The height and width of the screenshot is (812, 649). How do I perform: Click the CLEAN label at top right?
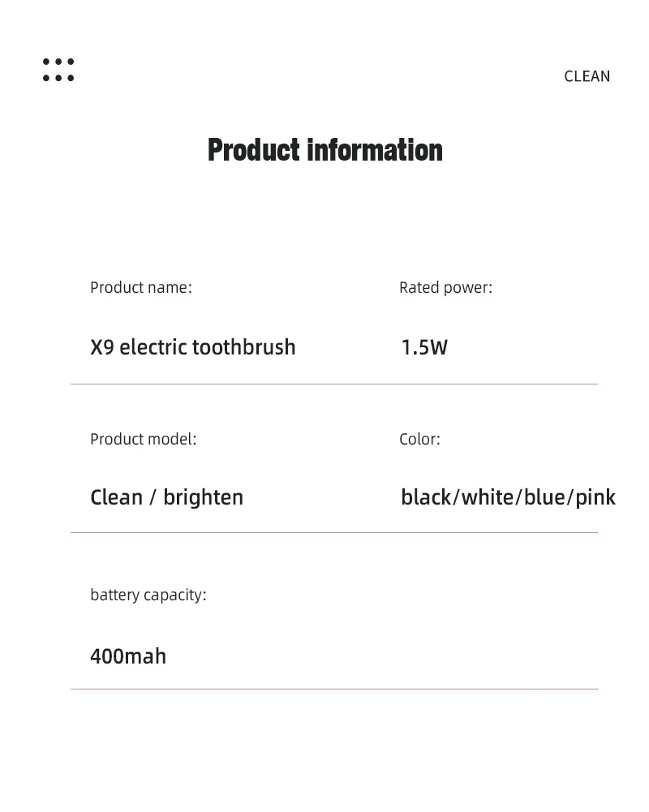pos(587,76)
